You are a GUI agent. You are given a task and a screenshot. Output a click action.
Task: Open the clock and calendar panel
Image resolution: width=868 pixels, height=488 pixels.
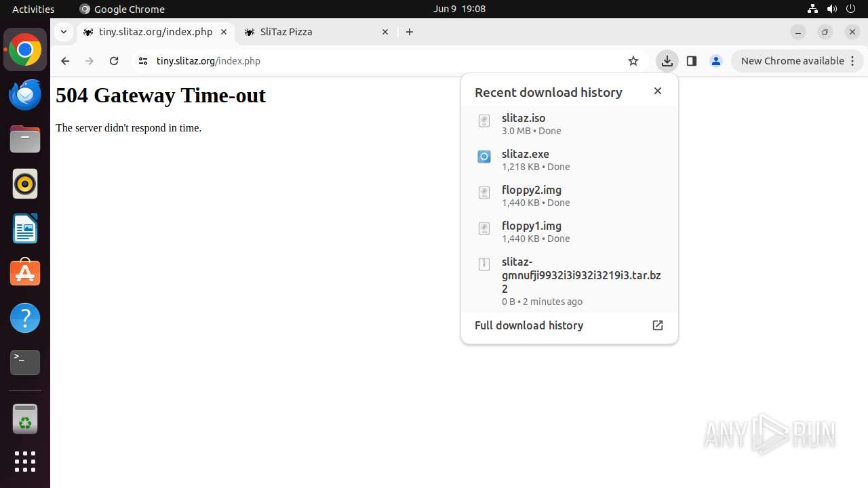(x=459, y=9)
